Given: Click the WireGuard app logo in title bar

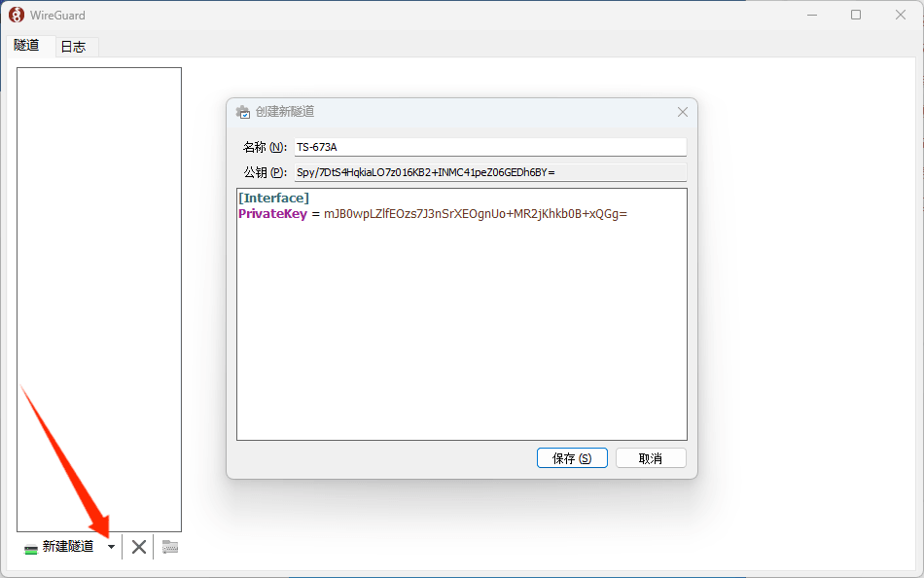Looking at the screenshot, I should [17, 15].
